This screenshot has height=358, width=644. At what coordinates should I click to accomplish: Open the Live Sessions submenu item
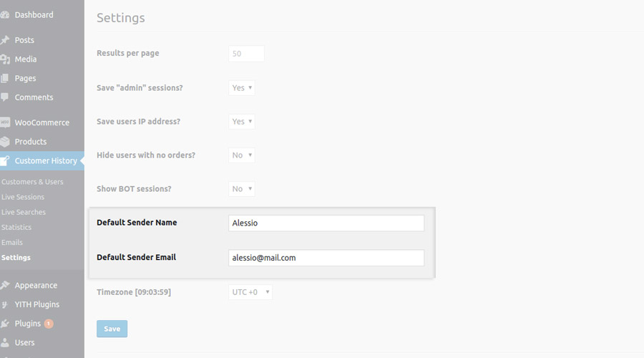tap(23, 197)
